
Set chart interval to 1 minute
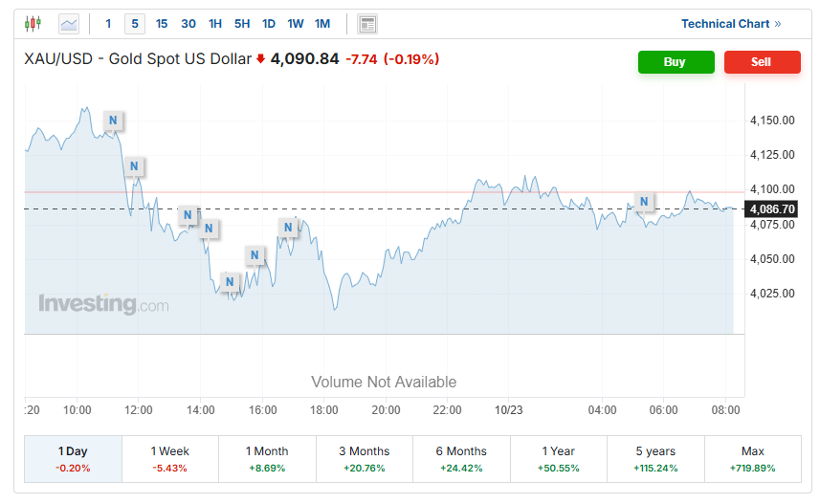[x=108, y=24]
